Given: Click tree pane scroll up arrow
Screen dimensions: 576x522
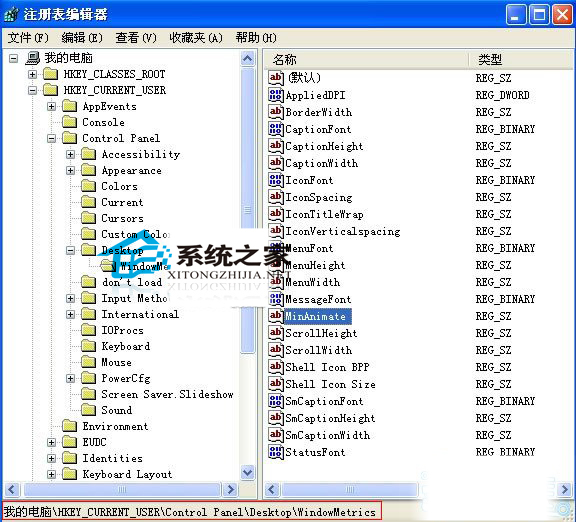Looking at the screenshot, I should point(248,59).
